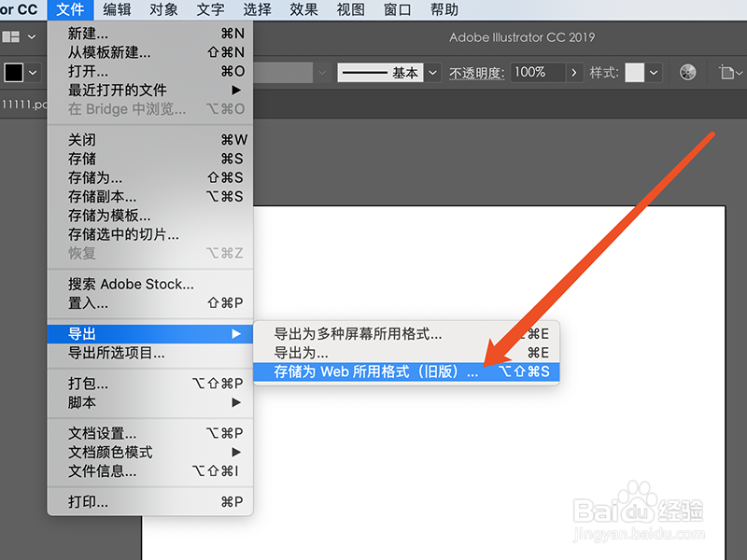
Task: Open the 窗口 menu
Action: [397, 9]
